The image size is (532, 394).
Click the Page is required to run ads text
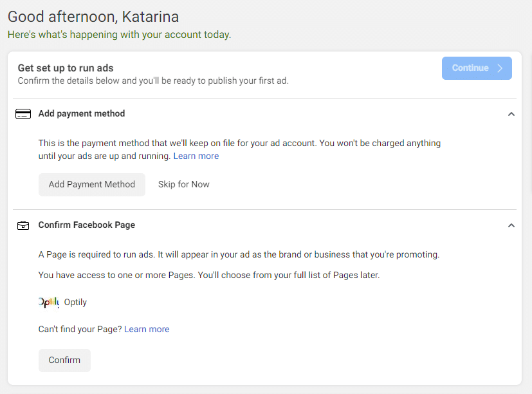(239, 254)
